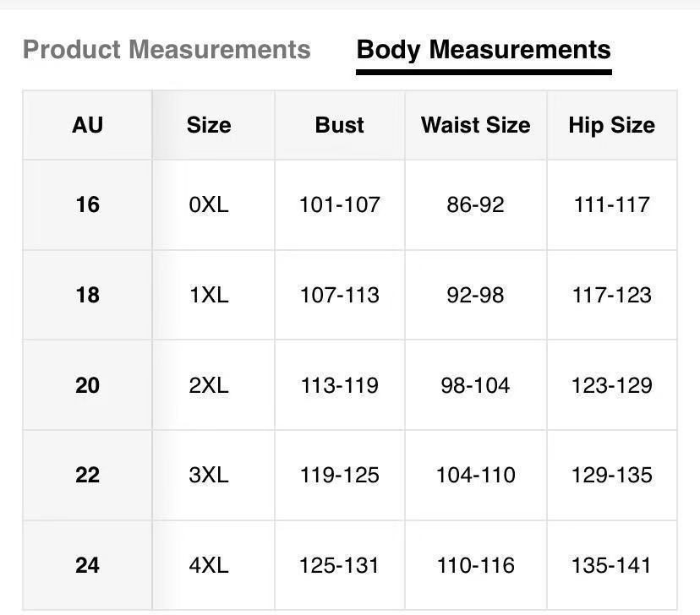Viewport: 700px width, 615px height.
Task: Click the 2XL size cell
Action: (x=209, y=385)
